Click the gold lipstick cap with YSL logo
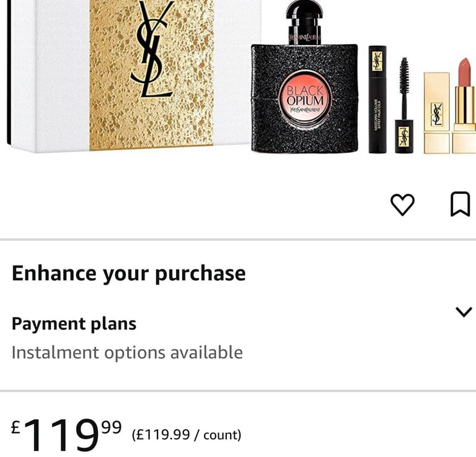476x457 pixels. tap(436, 113)
